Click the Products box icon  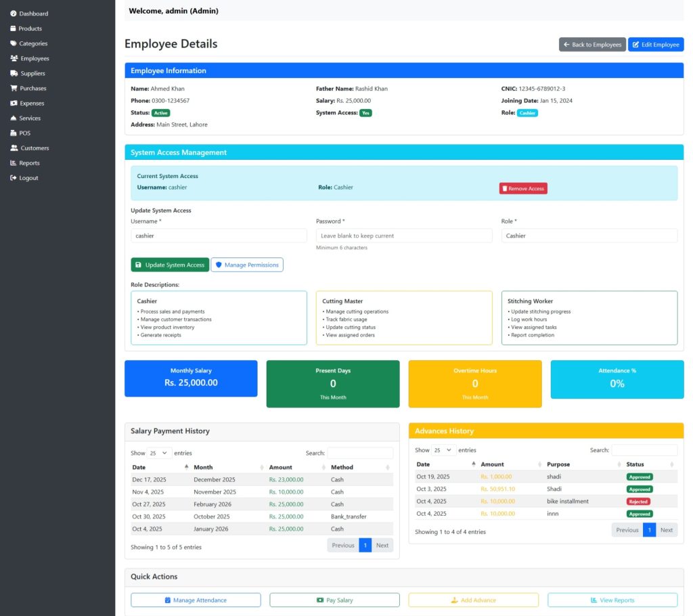click(x=14, y=28)
